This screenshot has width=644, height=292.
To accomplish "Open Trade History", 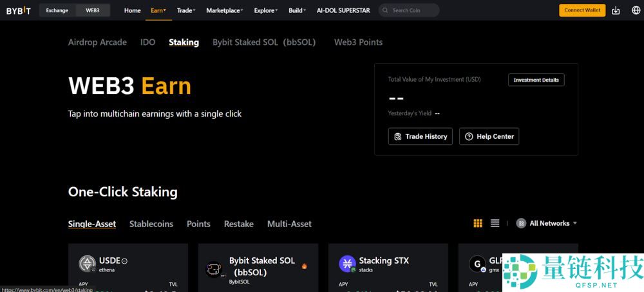I will click(x=421, y=136).
